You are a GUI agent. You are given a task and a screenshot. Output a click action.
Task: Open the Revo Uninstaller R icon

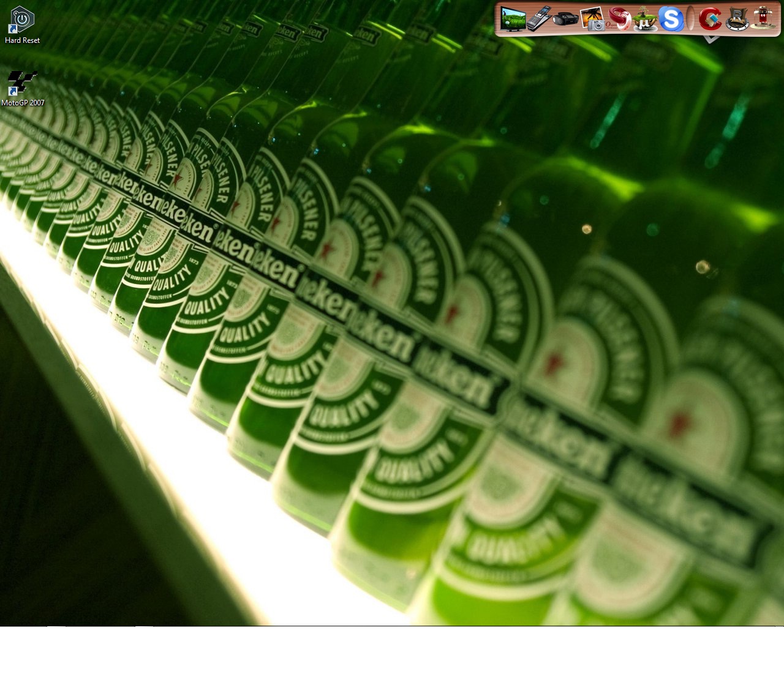pyautogui.click(x=737, y=19)
